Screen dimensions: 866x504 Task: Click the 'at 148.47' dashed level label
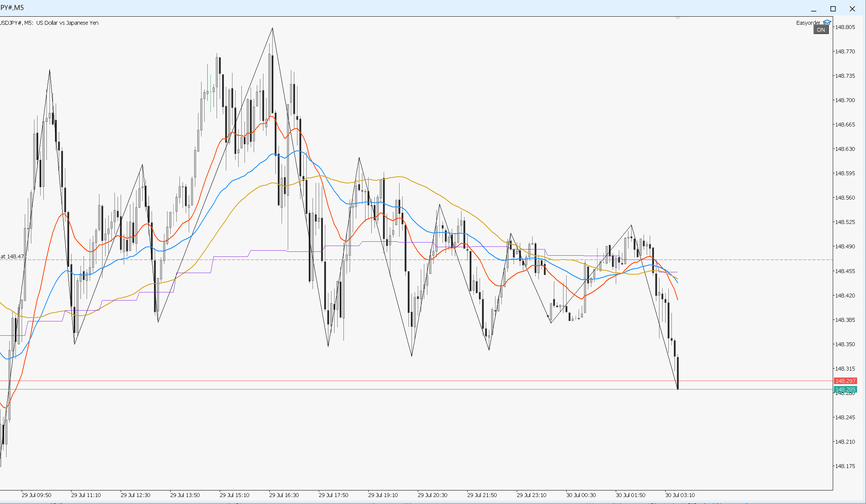click(x=12, y=256)
